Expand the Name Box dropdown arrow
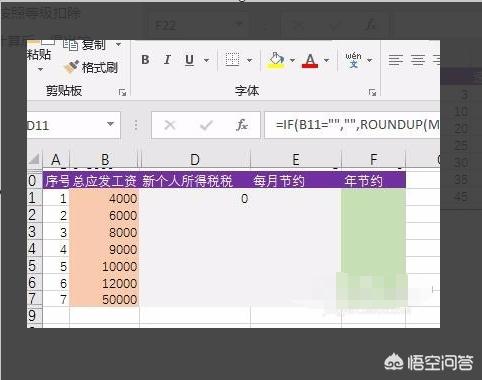Viewport: 482px width, 380px height. coord(110,124)
